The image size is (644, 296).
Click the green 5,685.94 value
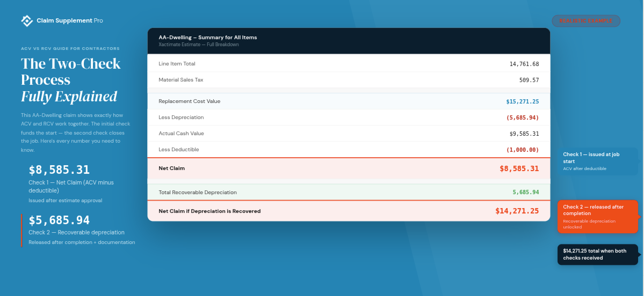526,193
